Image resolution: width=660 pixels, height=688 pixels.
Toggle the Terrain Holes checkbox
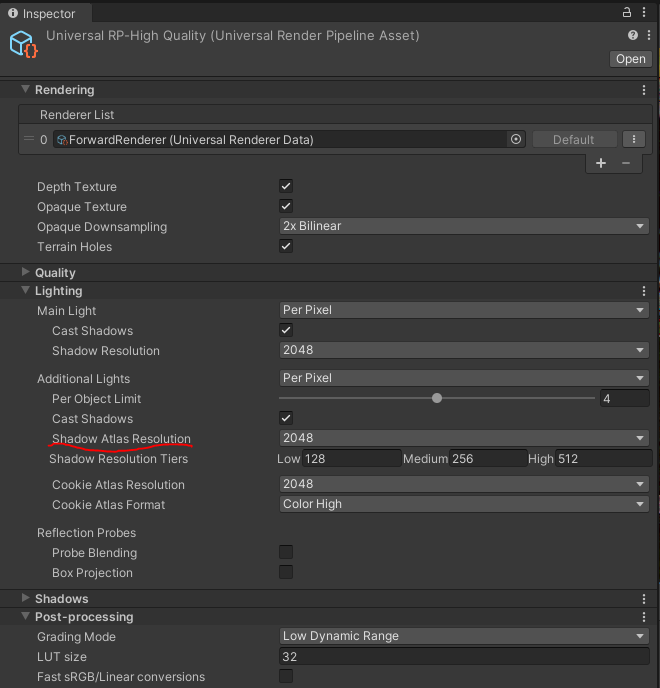286,246
